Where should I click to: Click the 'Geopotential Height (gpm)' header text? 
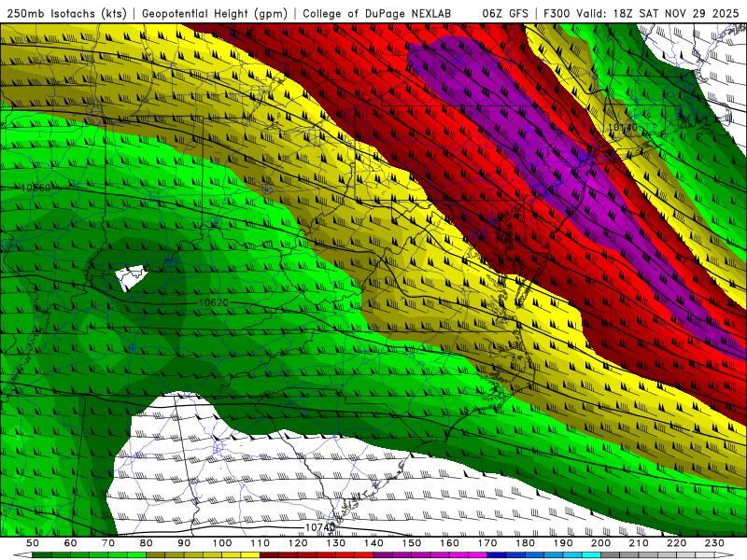click(215, 14)
